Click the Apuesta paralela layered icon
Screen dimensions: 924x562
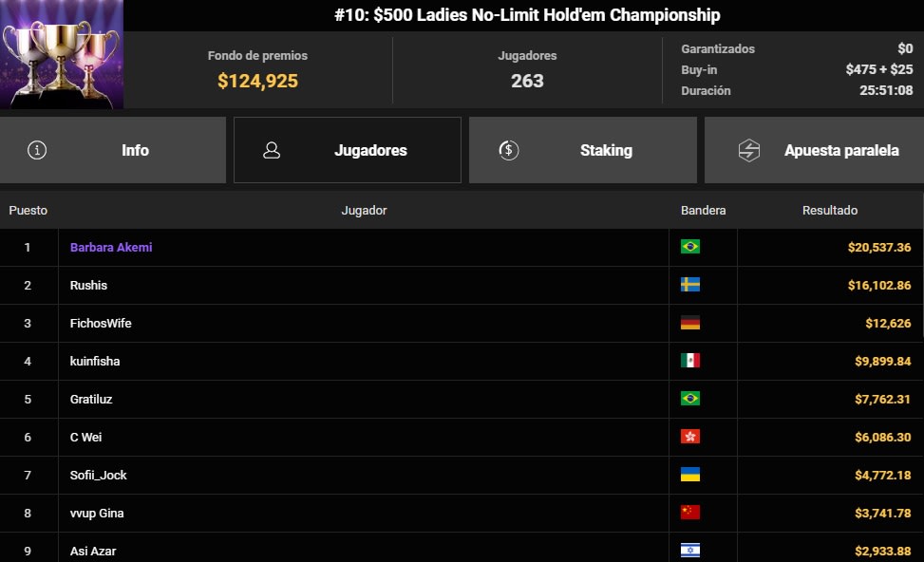pos(747,150)
